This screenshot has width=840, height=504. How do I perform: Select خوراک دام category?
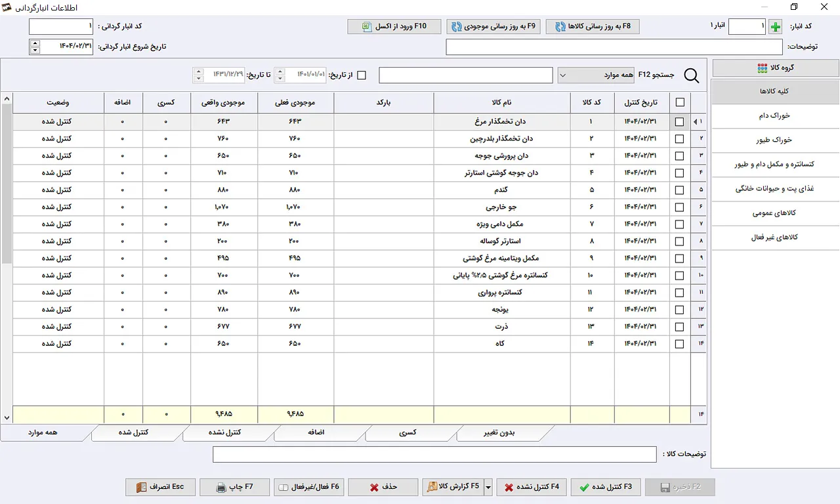(x=776, y=116)
